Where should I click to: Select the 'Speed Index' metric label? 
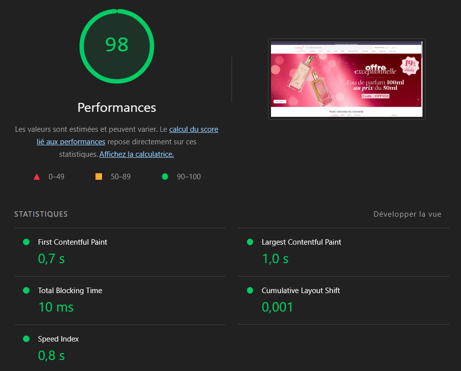58,339
